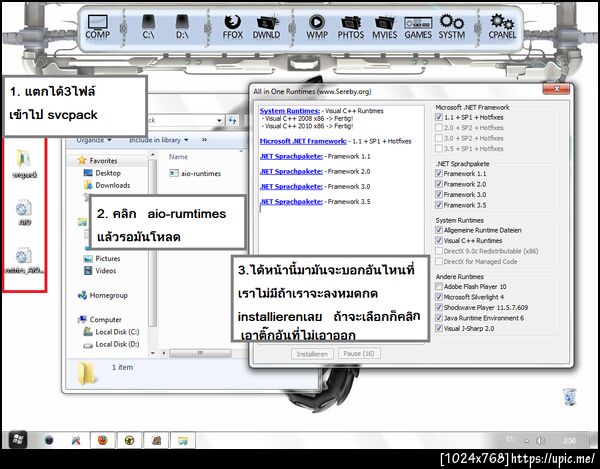This screenshot has width=600, height=469.
Task: Open the Organize dropdown menu
Action: click(x=94, y=140)
